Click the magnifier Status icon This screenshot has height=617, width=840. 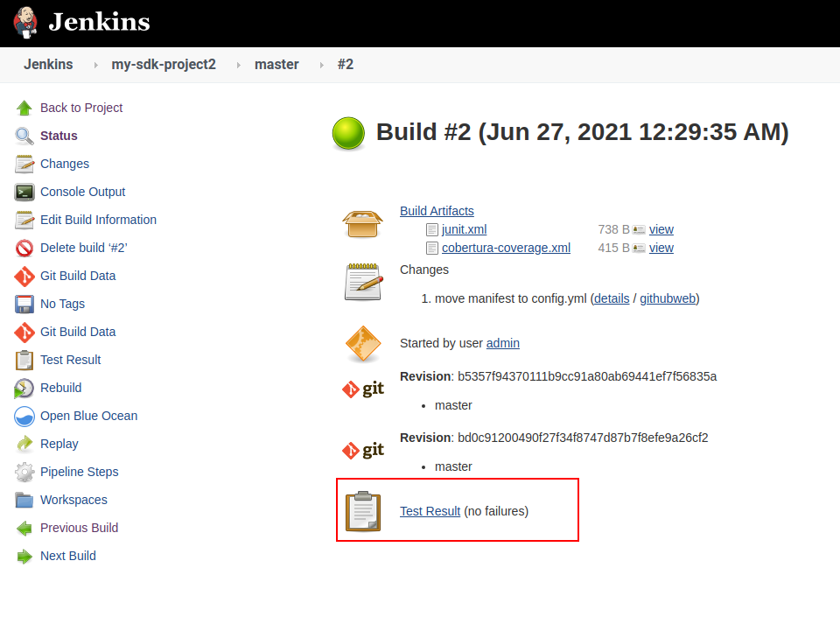point(24,136)
